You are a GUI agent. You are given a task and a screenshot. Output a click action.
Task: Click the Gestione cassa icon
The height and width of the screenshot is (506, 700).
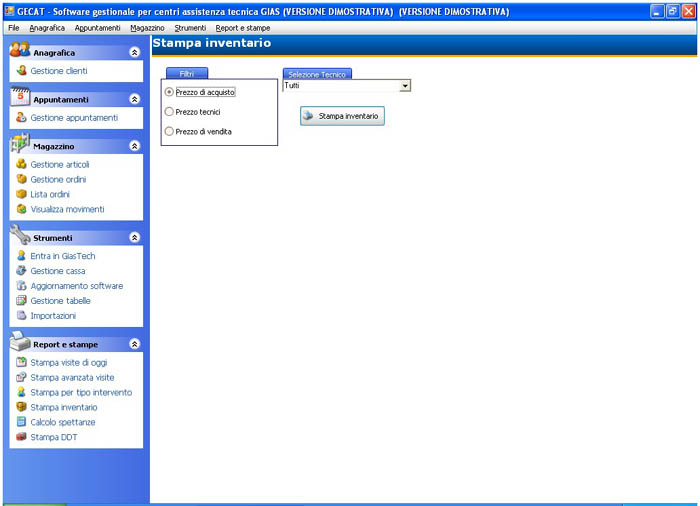click(x=21, y=270)
